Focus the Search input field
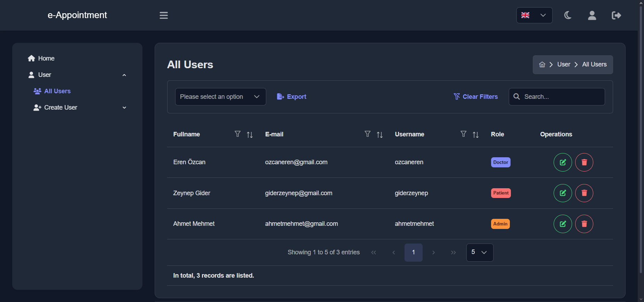 coord(557,97)
